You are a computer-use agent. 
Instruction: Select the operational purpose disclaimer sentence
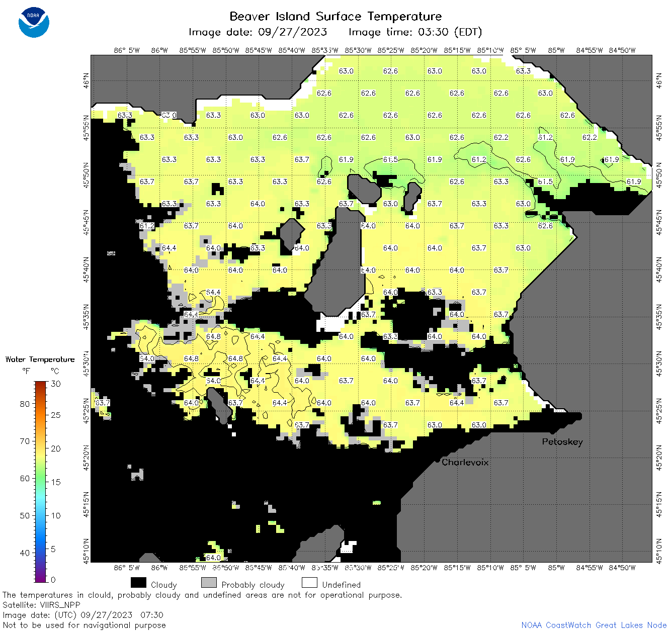(202, 595)
